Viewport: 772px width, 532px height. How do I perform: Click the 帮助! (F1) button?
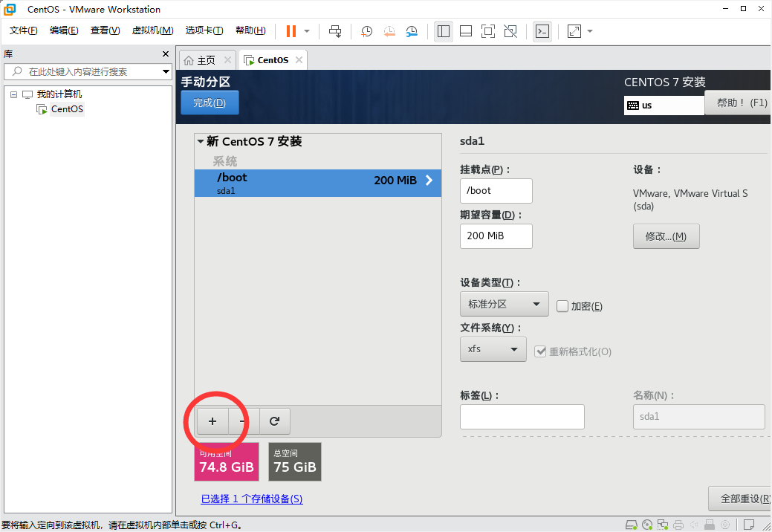click(x=738, y=103)
